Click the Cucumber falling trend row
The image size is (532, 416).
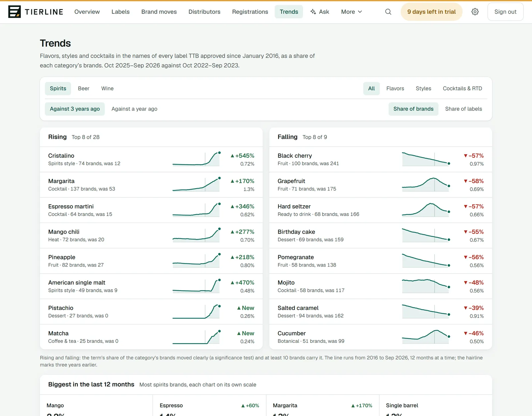click(x=381, y=337)
